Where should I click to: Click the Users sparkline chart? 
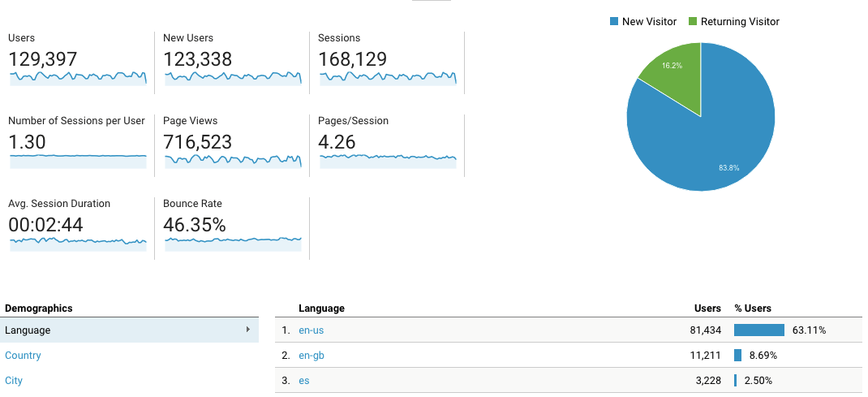[x=78, y=78]
